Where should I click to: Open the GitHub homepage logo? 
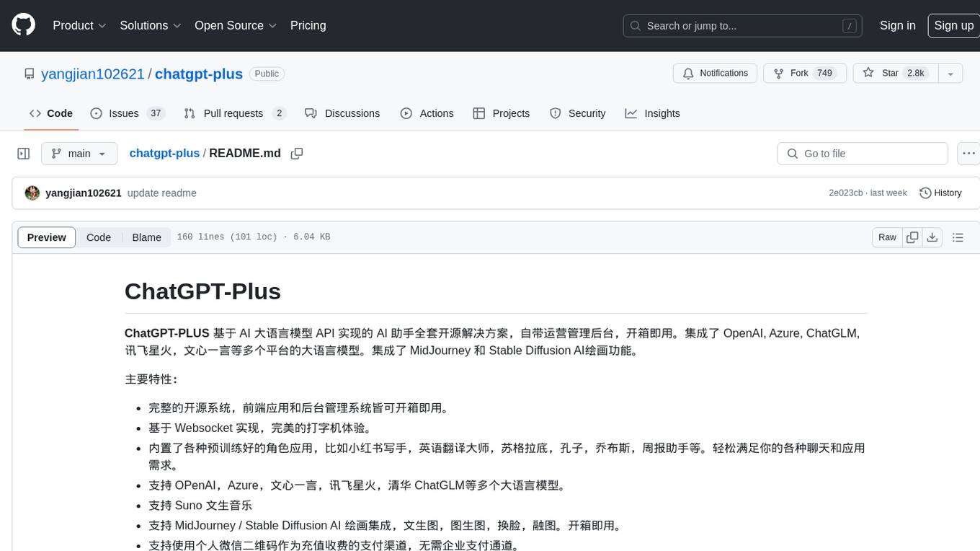coord(23,25)
